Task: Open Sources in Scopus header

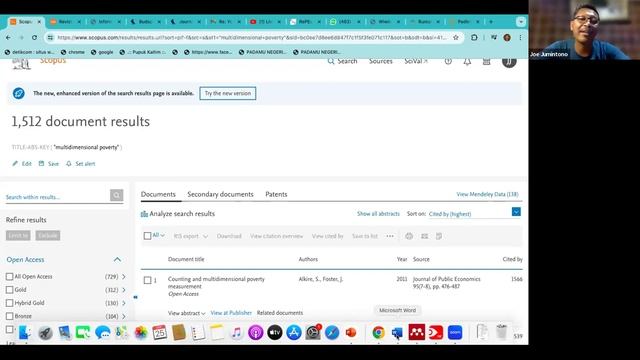Action: pos(380,61)
